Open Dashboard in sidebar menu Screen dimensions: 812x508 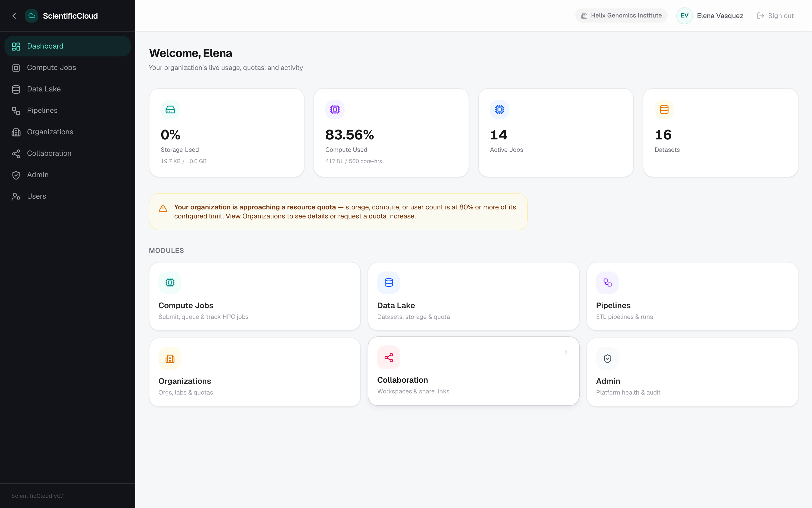(67, 46)
